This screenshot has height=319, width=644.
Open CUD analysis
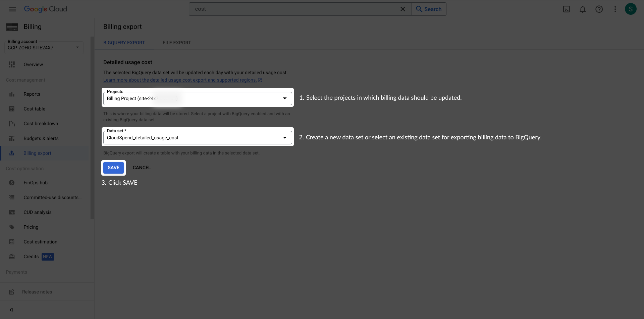click(x=38, y=212)
